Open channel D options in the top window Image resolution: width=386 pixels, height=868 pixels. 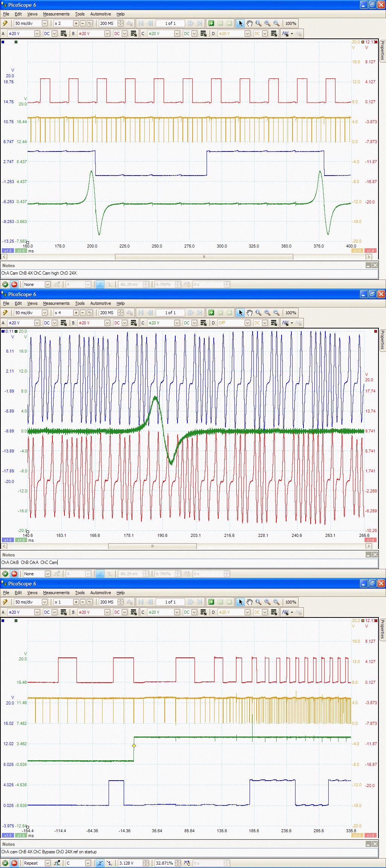click(274, 34)
